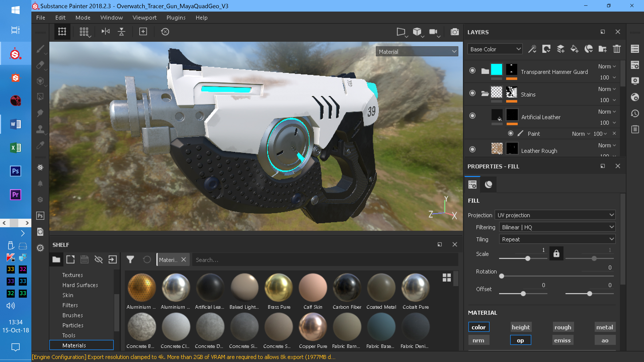Open shelf filter funnel icon
Image resolution: width=644 pixels, height=362 pixels.
click(x=130, y=260)
